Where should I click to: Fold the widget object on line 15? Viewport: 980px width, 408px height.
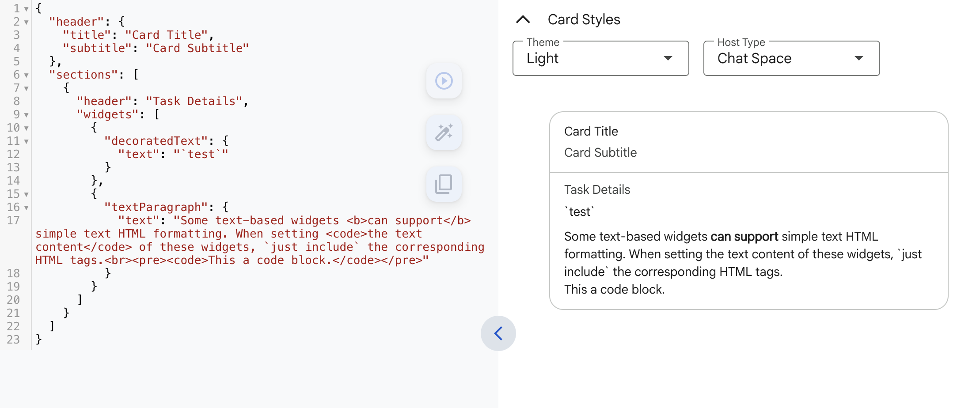[x=27, y=194]
